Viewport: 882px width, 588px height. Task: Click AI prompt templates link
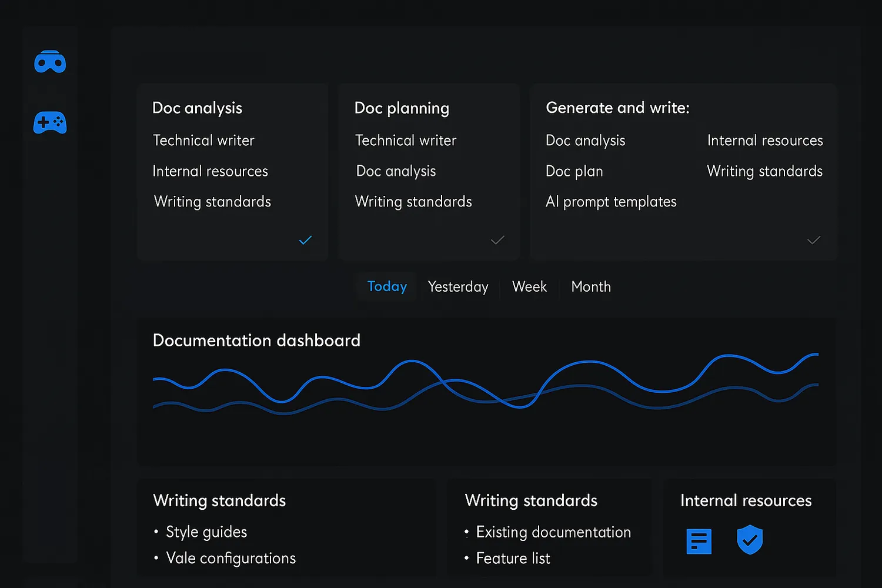pos(611,202)
